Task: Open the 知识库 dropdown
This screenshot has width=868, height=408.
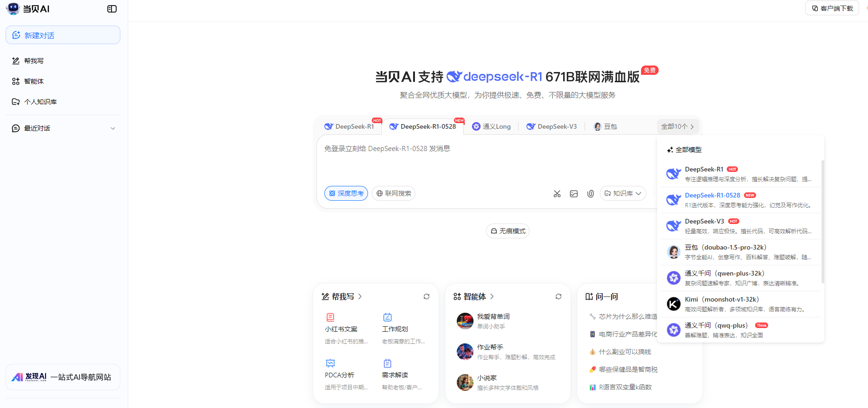Action: pyautogui.click(x=623, y=193)
